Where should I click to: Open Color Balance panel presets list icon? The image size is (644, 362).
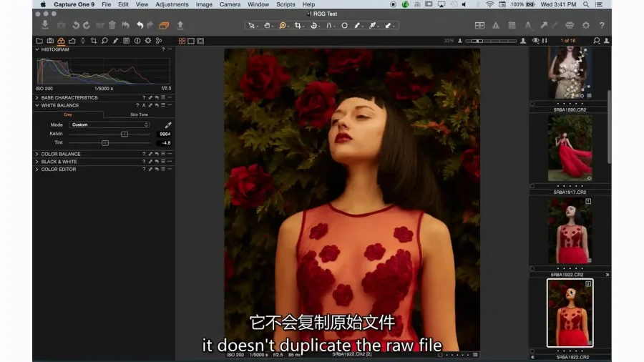click(x=163, y=154)
